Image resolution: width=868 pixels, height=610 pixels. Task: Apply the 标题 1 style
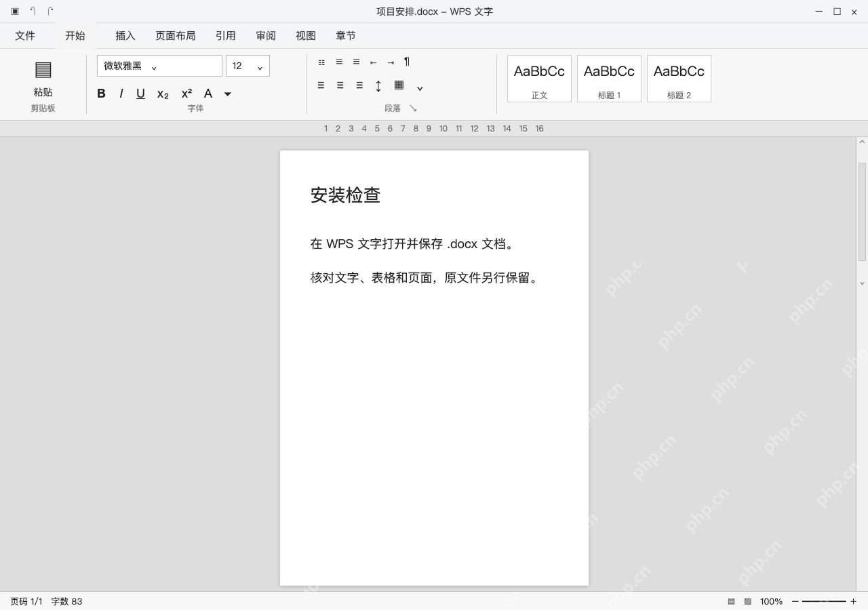point(609,79)
